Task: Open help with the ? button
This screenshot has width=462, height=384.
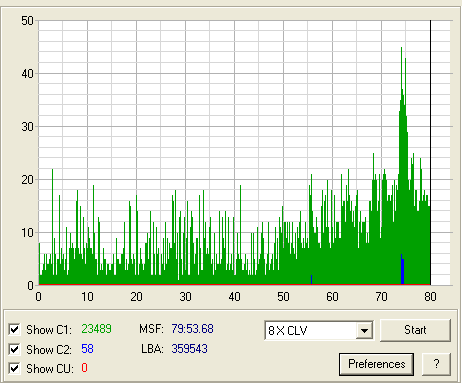Action: [436, 364]
